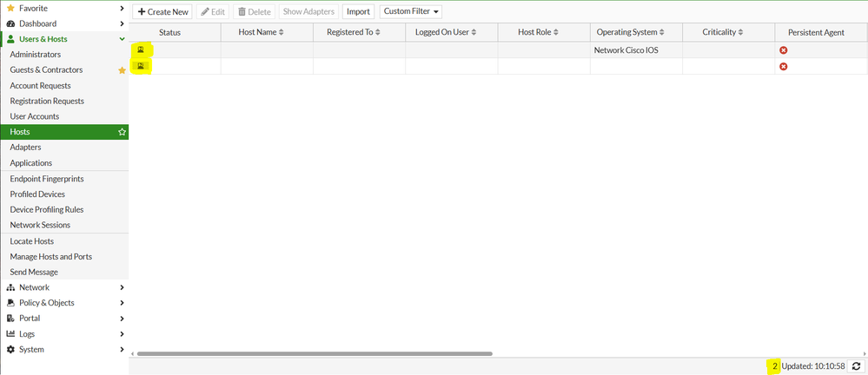Click the Import button
Viewport: 868px width, 375px height.
[358, 11]
